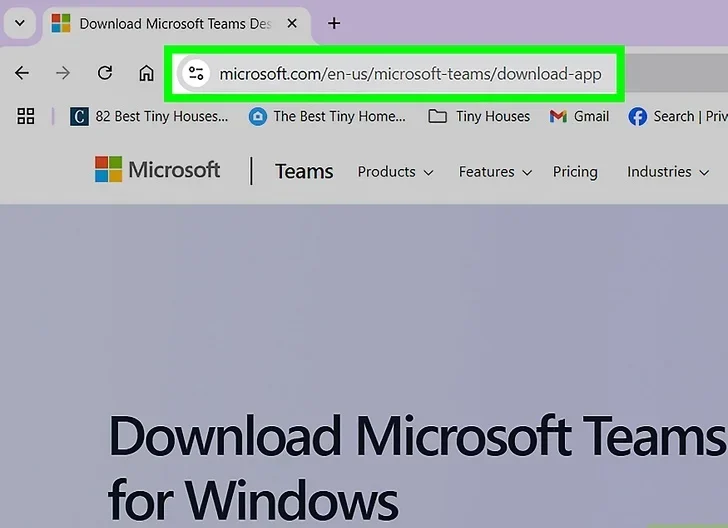Viewport: 728px width, 528px height.
Task: Open the Gmail bookmark
Action: (579, 117)
